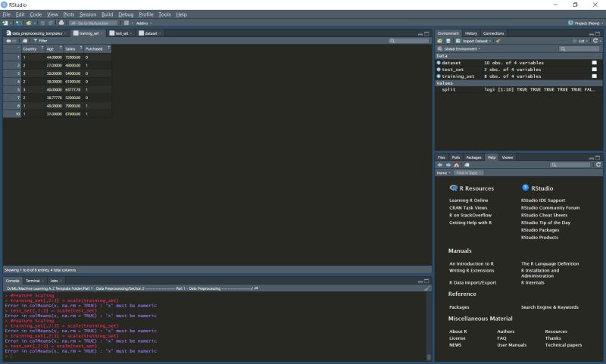The image size is (606, 364).
Task: Maximize the Console pane
Action: (x=426, y=281)
